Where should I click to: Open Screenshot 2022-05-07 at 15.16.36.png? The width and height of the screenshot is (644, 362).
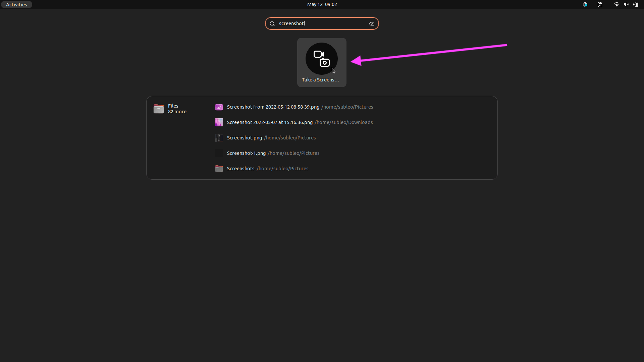270,122
